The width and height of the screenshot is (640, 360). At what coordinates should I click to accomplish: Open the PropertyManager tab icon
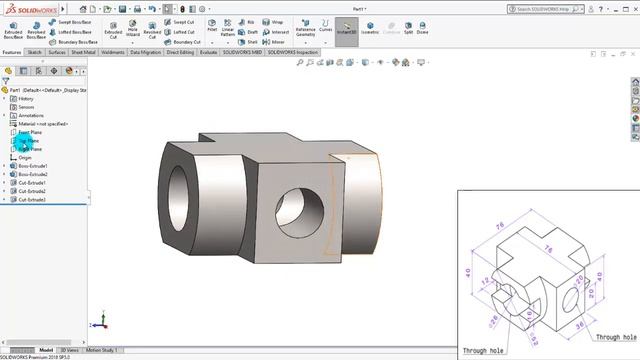pos(23,71)
